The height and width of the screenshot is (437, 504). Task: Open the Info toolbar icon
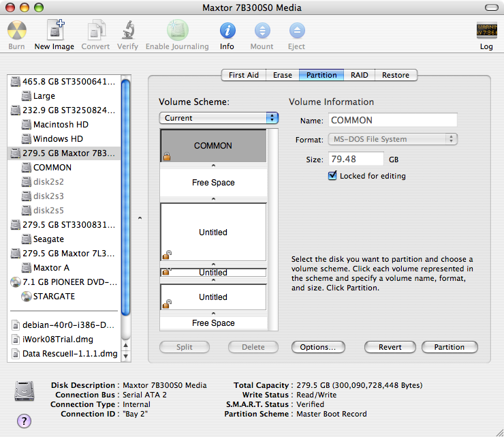tap(227, 31)
